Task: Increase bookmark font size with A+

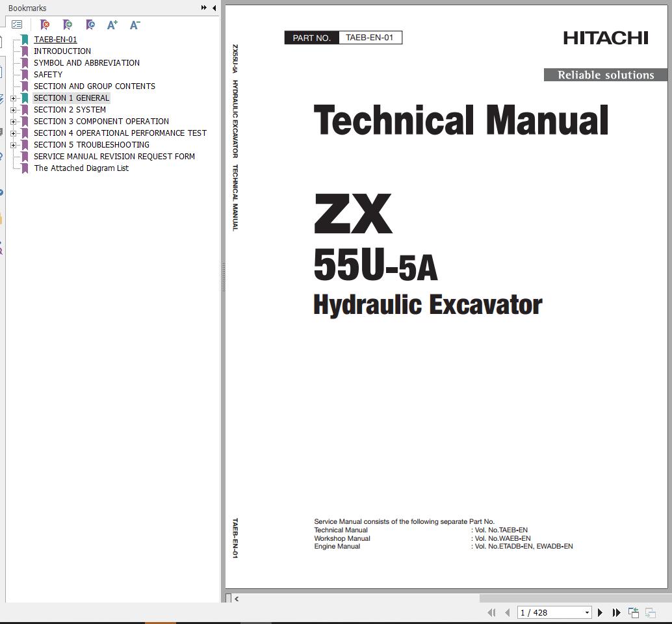Action: coord(112,25)
